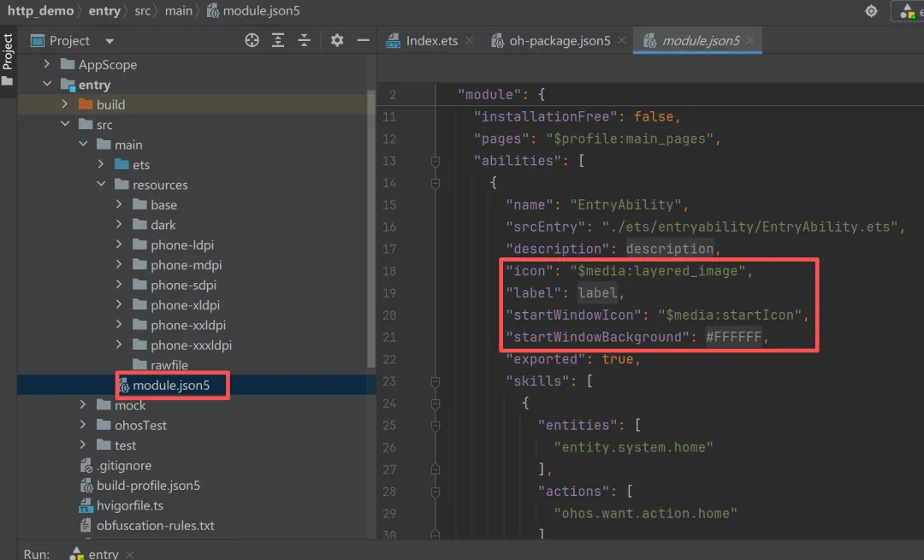Click the ets folder icon
924x560 pixels.
[121, 164]
